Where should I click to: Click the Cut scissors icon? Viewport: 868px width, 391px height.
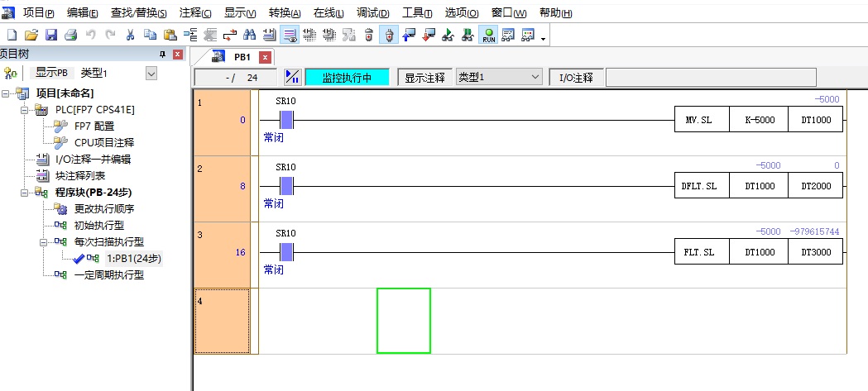click(x=130, y=35)
